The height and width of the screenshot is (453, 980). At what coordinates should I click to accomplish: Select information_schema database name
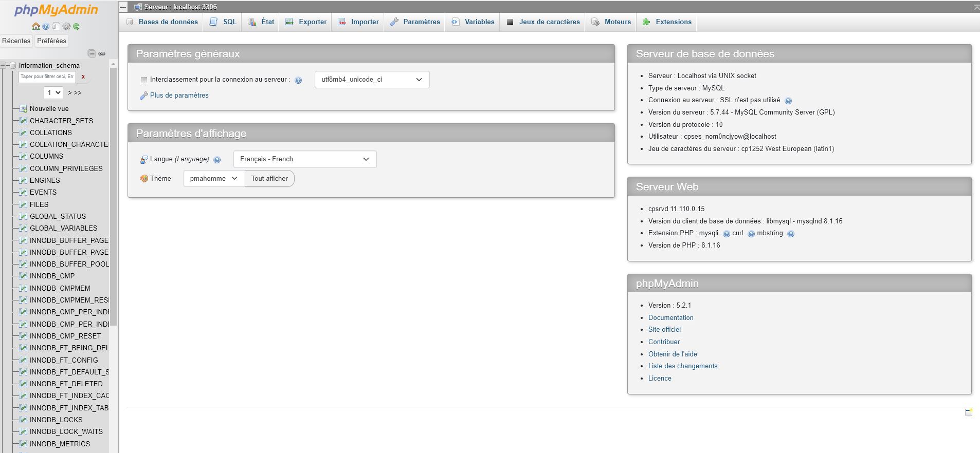[x=49, y=65]
